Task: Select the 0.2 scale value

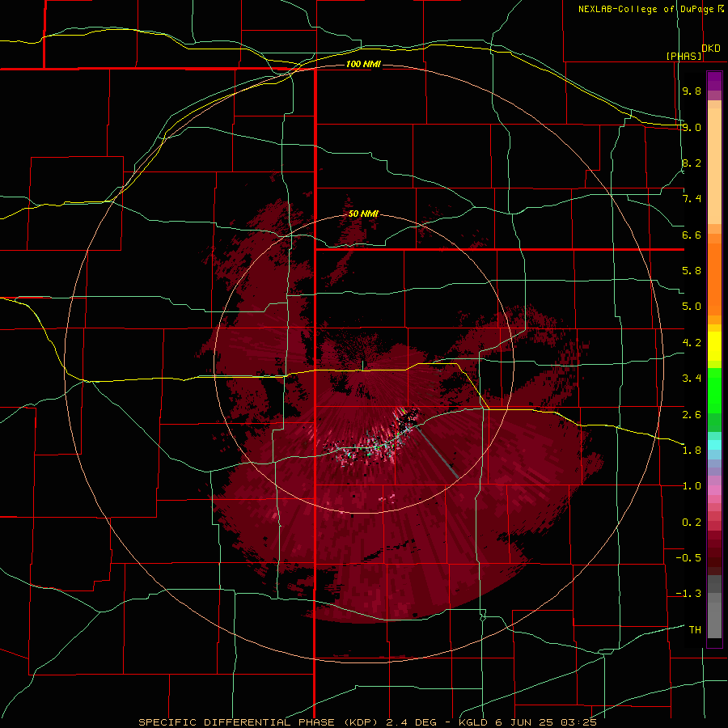Action: (x=692, y=523)
